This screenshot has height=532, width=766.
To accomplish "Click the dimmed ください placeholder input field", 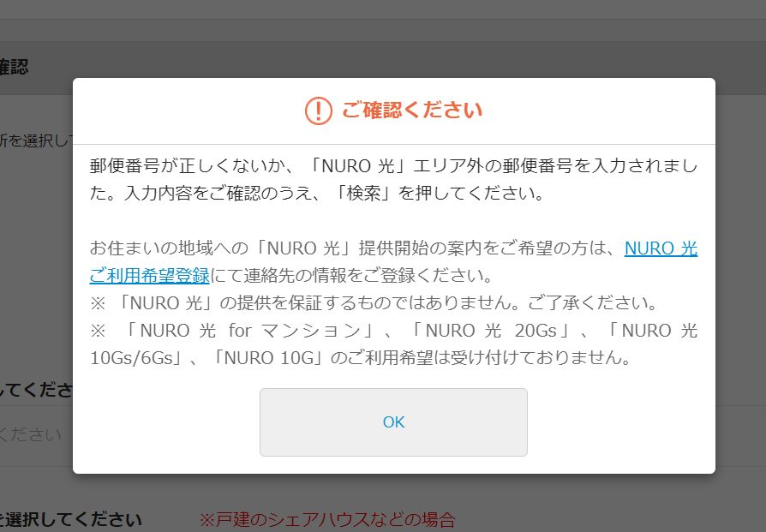I will [36, 435].
